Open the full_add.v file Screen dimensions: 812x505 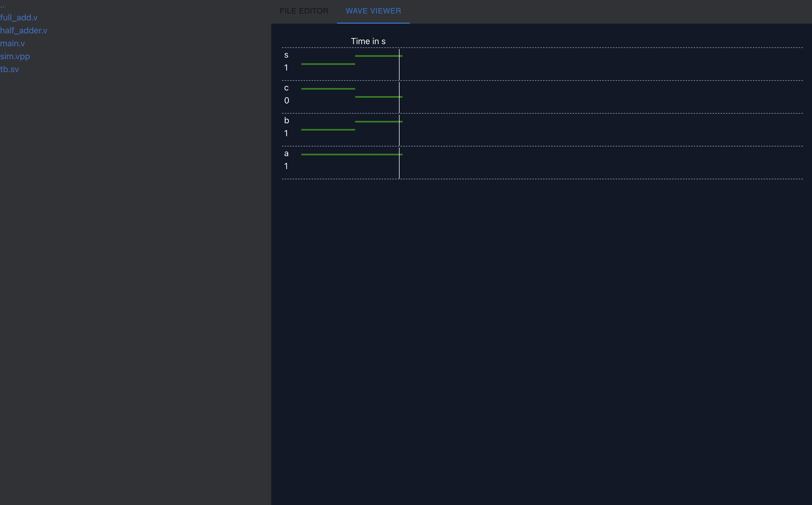point(19,17)
